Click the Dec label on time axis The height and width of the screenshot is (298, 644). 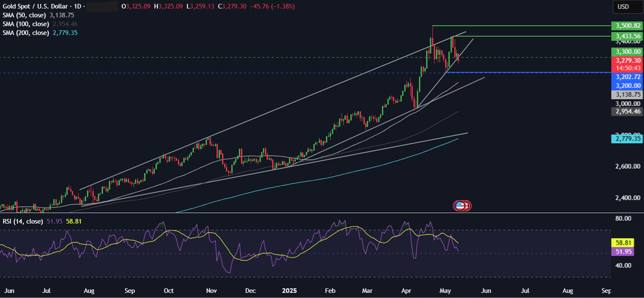point(250,290)
